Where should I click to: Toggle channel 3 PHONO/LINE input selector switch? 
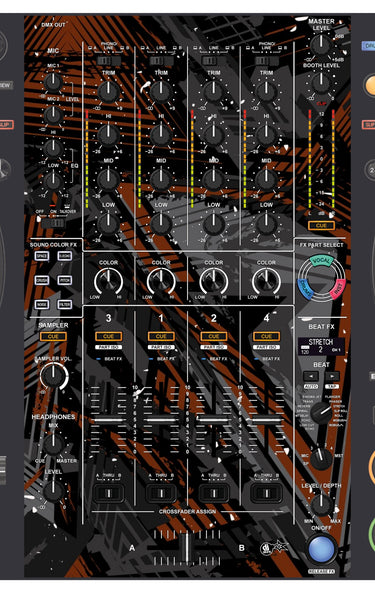click(x=108, y=60)
